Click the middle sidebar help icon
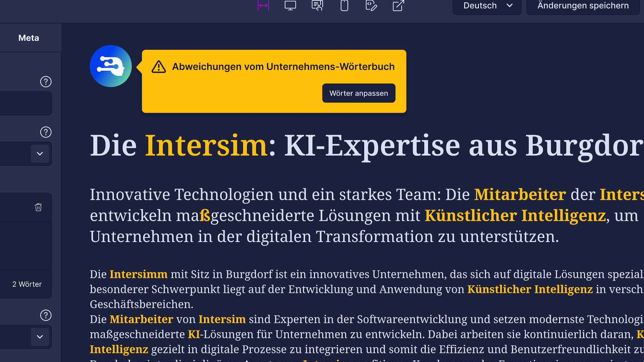The width and height of the screenshot is (644, 362). (46, 132)
